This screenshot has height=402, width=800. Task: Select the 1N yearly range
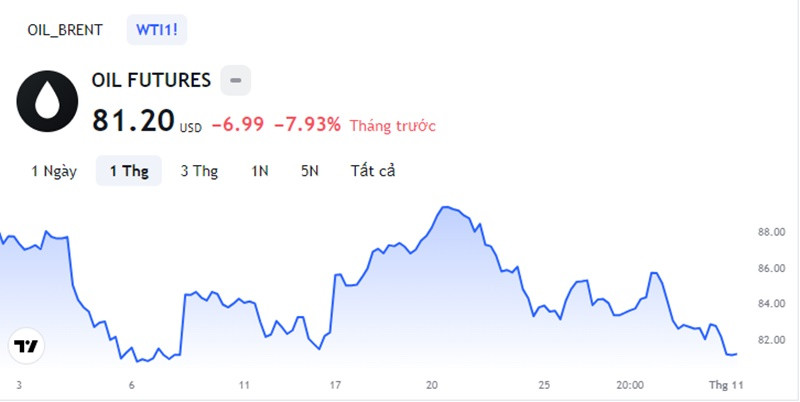coord(260,171)
